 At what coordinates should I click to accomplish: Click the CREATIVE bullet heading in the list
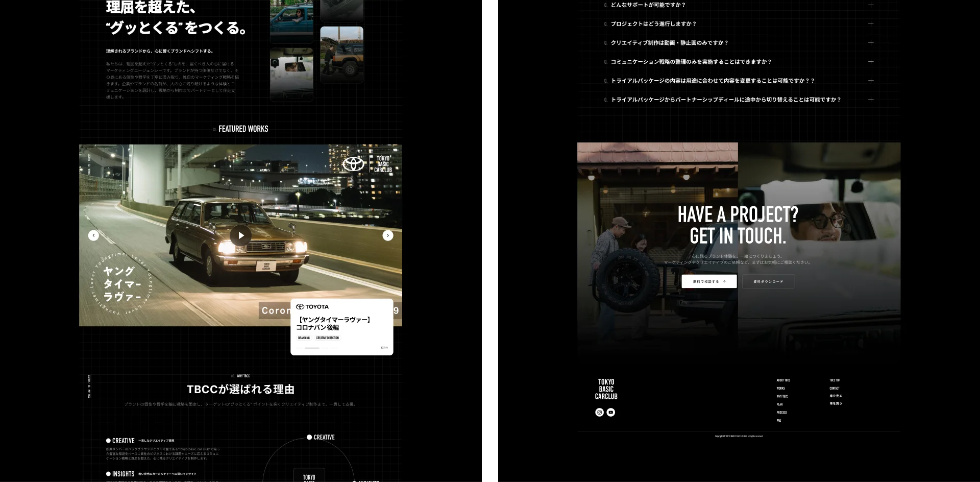point(120,441)
